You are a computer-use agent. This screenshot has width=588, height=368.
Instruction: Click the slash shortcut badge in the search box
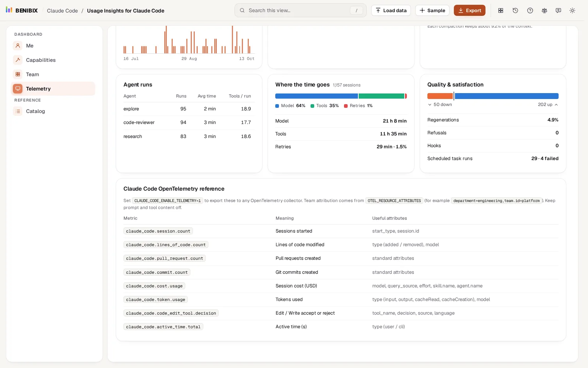tap(356, 11)
